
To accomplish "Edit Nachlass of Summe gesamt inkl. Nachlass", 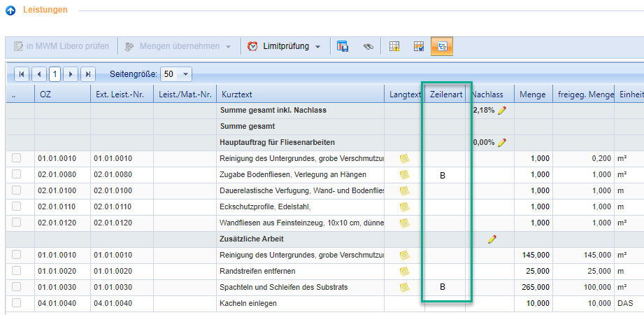I will pos(501,111).
